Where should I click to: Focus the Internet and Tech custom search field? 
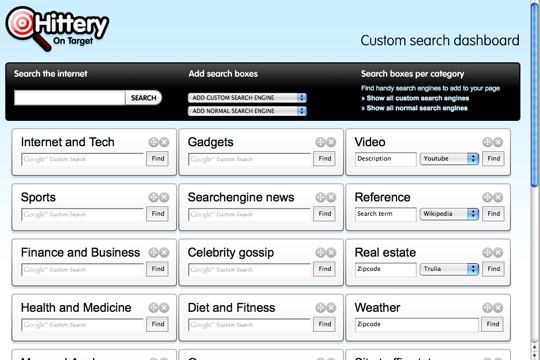tap(82, 159)
